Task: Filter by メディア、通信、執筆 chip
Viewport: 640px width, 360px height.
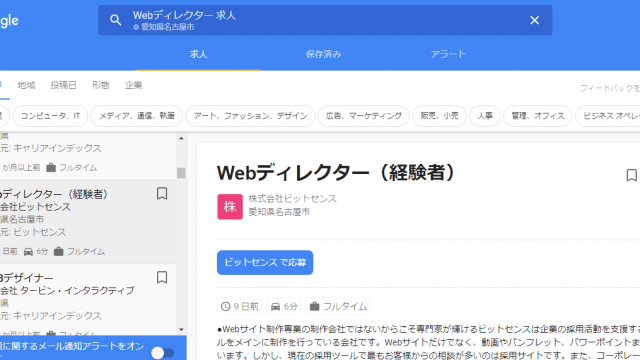Action: point(137,116)
